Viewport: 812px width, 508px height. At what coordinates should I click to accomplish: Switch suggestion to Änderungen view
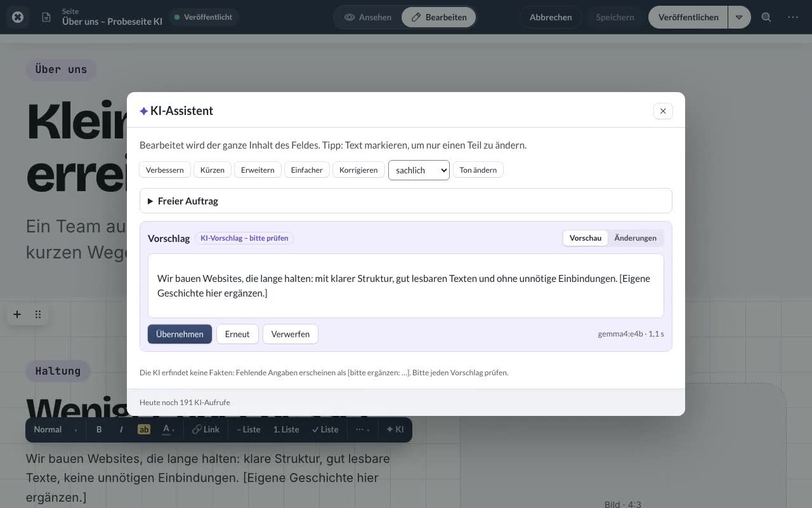635,238
